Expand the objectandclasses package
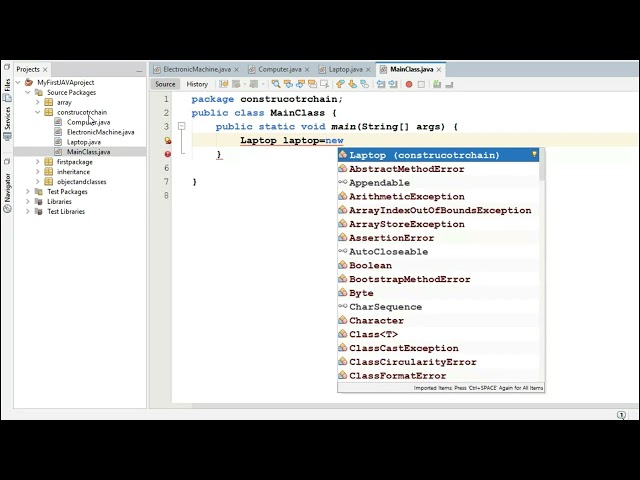This screenshot has height=480, width=640. [38, 182]
